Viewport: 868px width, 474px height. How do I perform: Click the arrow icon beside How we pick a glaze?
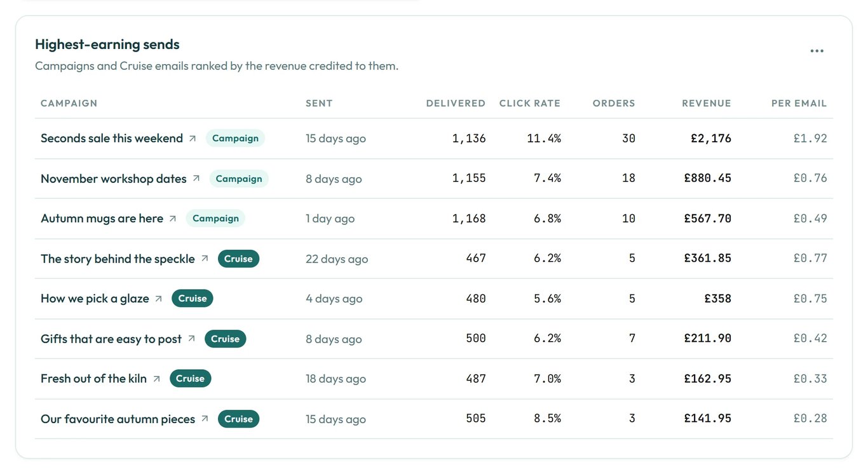pyautogui.click(x=159, y=299)
